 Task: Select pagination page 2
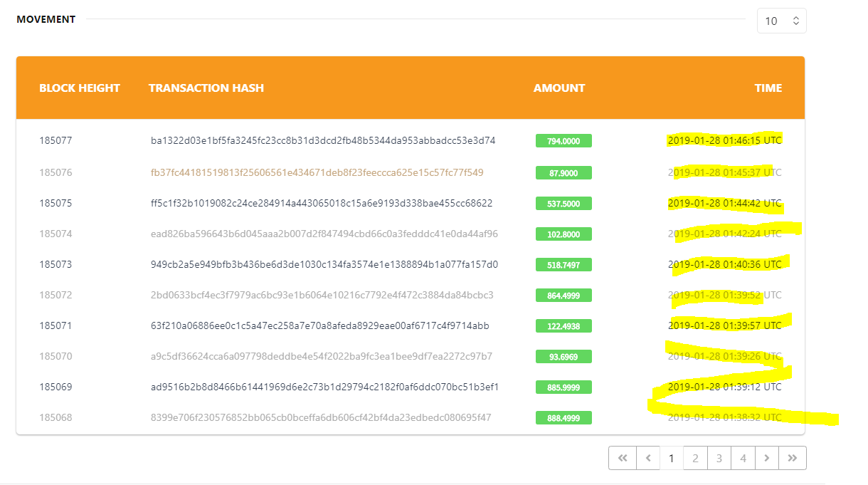[x=695, y=458]
